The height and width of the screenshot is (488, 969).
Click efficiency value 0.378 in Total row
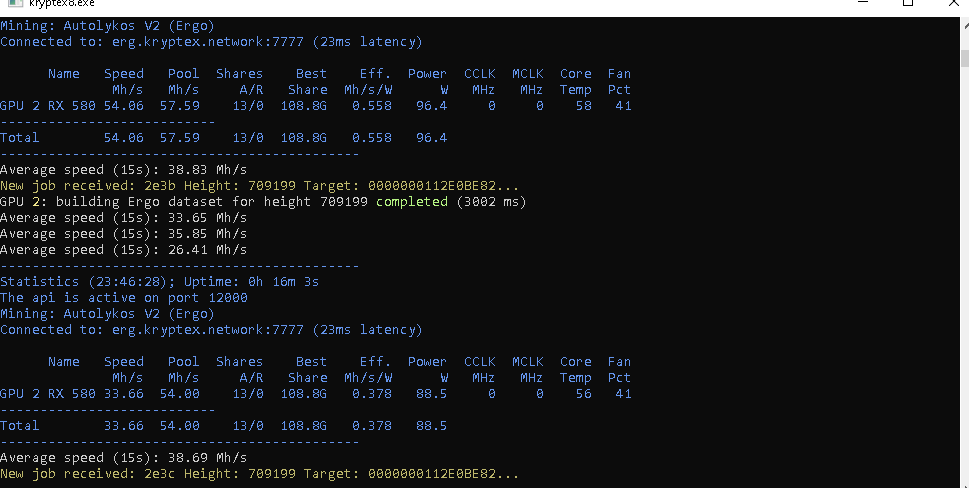point(372,426)
